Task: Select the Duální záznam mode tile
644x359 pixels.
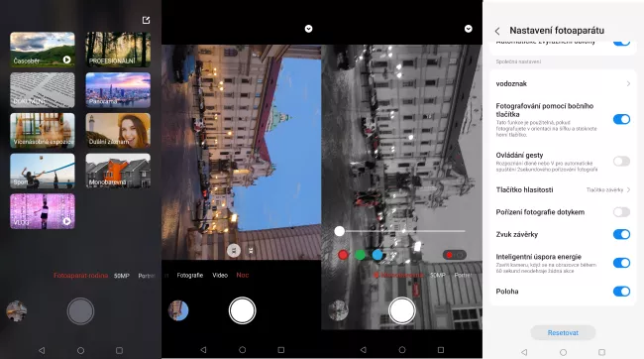Action: [x=118, y=130]
